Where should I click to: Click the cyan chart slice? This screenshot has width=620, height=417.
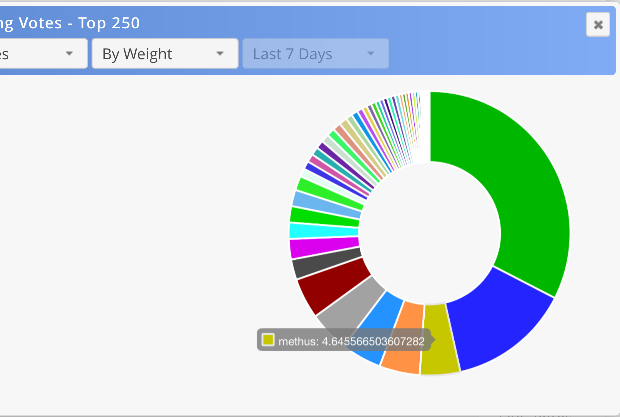point(323,230)
